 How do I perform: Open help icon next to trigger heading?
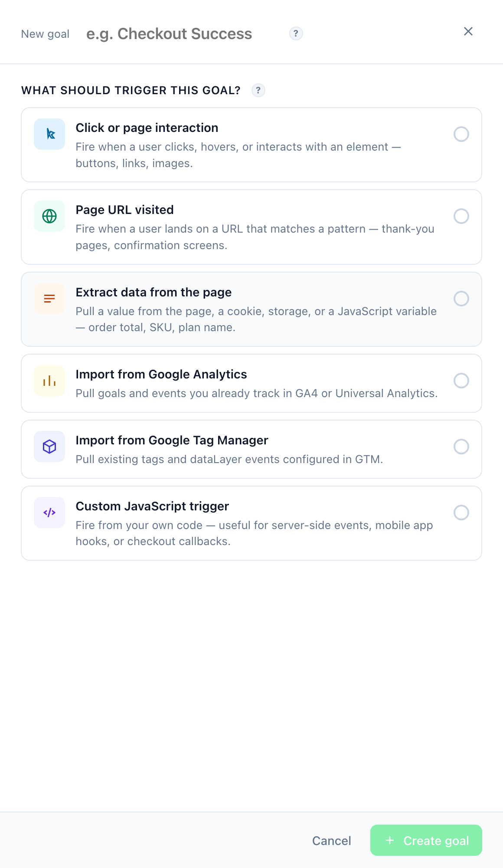[x=258, y=90]
